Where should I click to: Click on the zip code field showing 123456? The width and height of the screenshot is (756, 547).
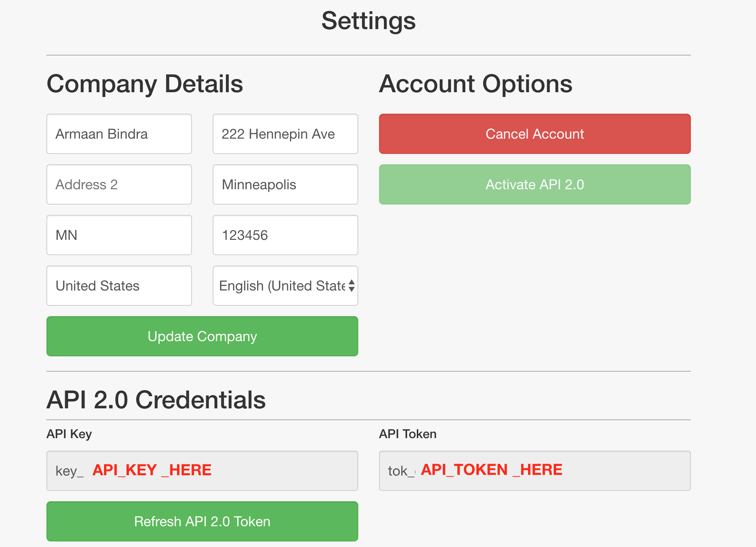tap(286, 235)
